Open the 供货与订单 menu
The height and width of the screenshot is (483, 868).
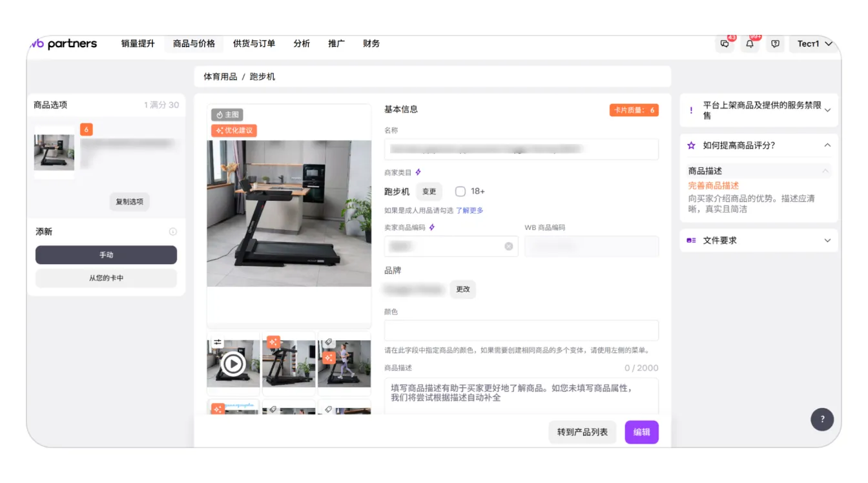[x=254, y=44]
